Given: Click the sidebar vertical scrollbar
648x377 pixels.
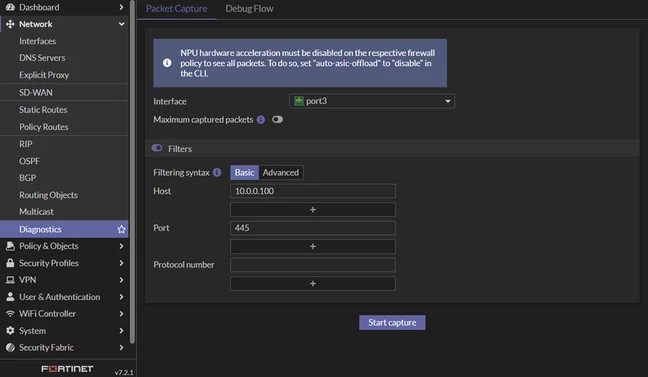Looking at the screenshot, I should [x=132, y=172].
